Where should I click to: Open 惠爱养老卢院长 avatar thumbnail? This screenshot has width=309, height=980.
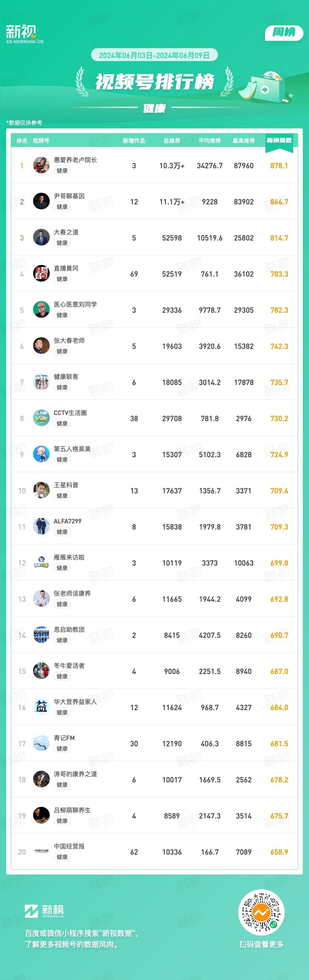coord(41,165)
